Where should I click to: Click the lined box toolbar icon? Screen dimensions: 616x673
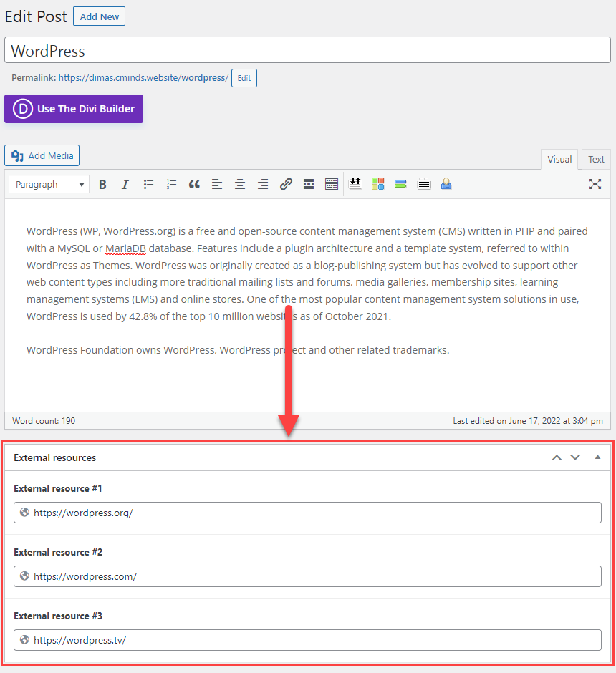click(424, 184)
